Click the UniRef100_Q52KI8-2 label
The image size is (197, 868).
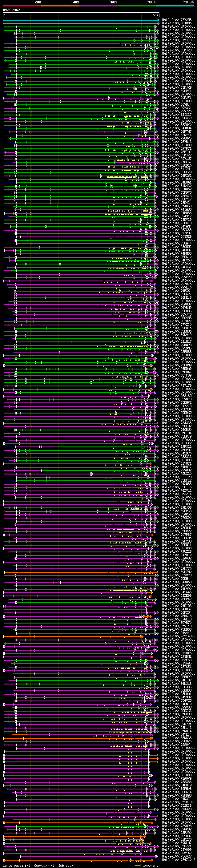[x=179, y=802]
